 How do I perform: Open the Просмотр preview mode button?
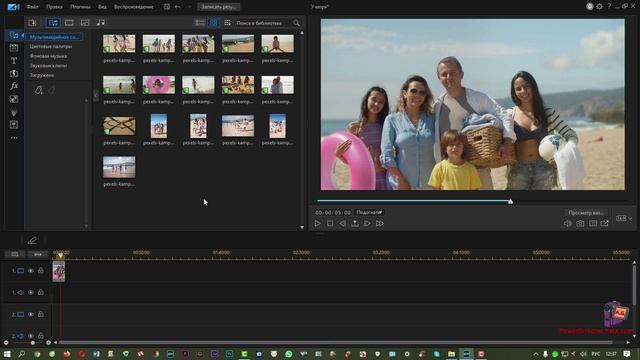click(x=586, y=213)
